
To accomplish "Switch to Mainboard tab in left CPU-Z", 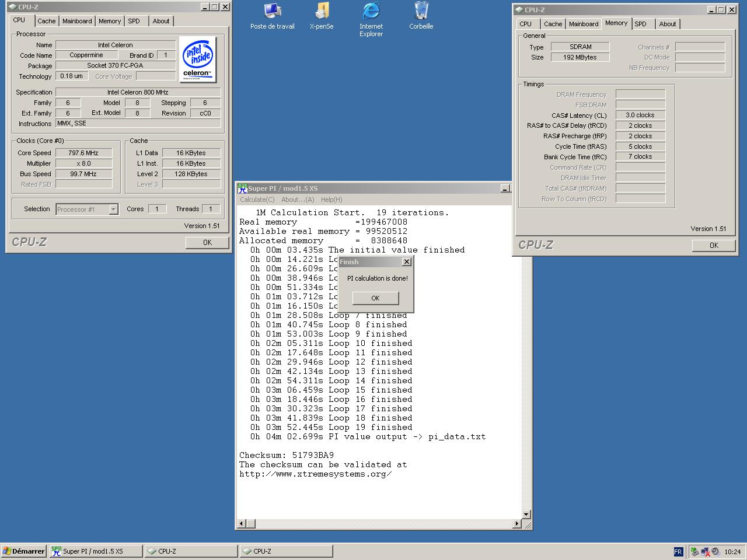I will point(77,21).
